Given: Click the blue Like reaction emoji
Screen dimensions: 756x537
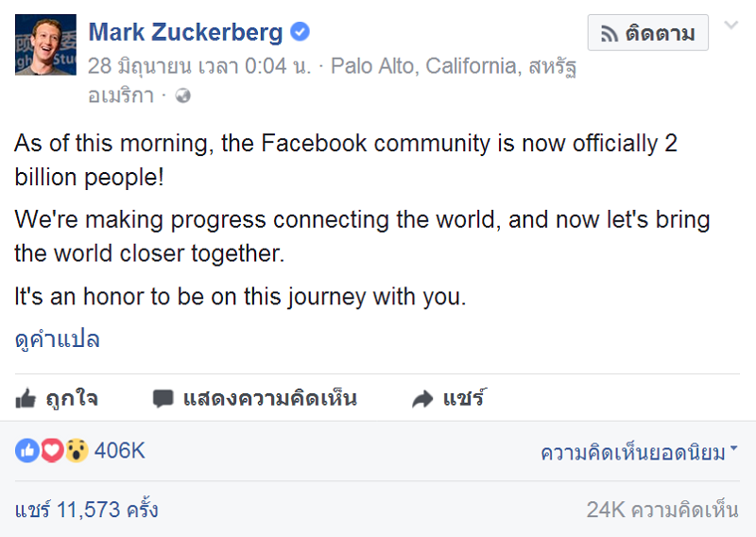Looking at the screenshot, I should click(x=26, y=451).
